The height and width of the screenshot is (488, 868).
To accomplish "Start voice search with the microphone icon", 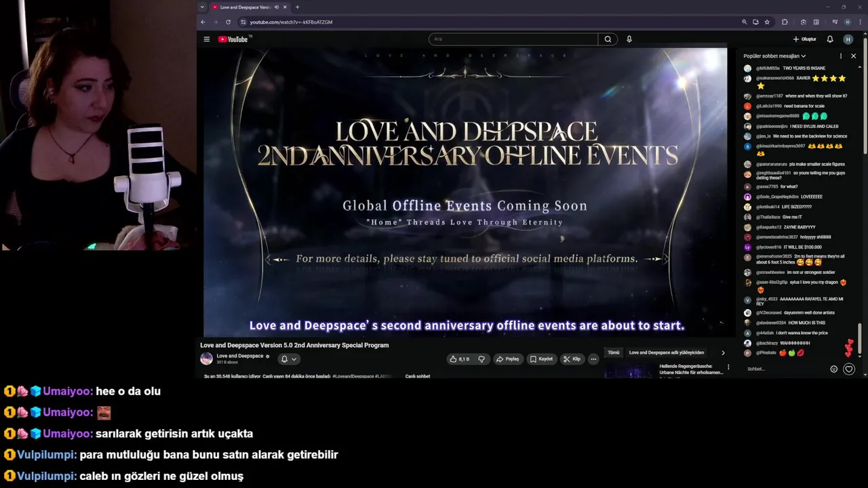I will click(x=629, y=39).
